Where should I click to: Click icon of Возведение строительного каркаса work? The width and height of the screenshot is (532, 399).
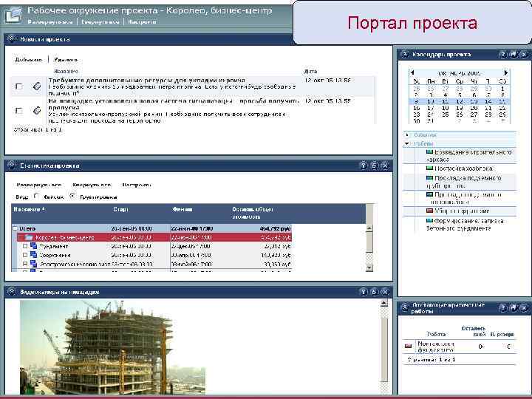tap(429, 152)
